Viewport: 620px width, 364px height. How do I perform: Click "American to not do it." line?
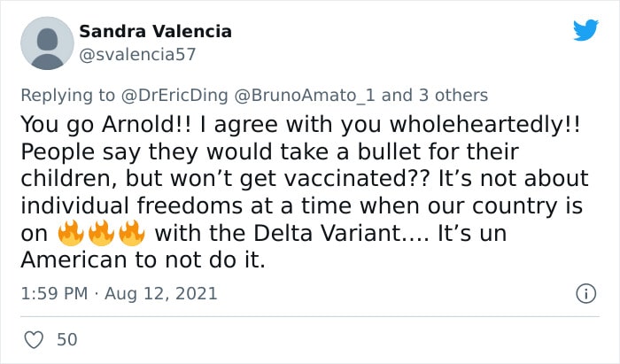[143, 260]
